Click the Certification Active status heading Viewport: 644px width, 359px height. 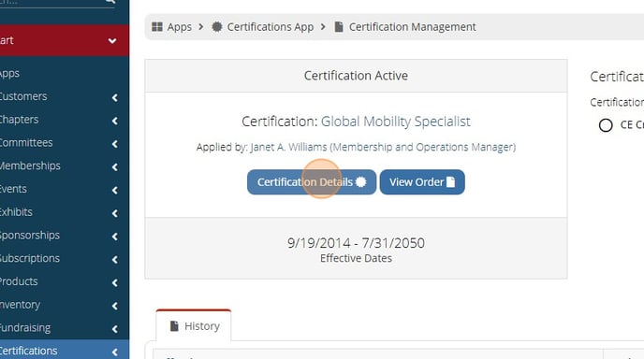tap(356, 76)
